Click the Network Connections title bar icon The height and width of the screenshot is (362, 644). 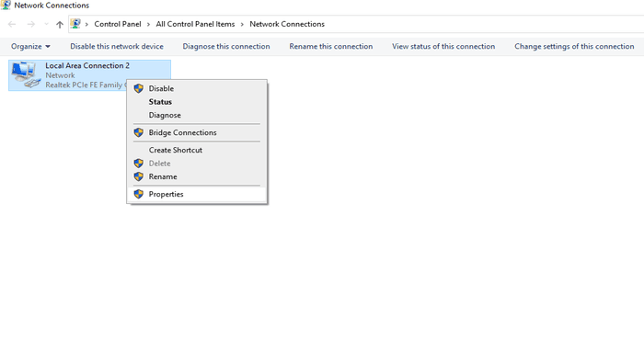point(6,5)
